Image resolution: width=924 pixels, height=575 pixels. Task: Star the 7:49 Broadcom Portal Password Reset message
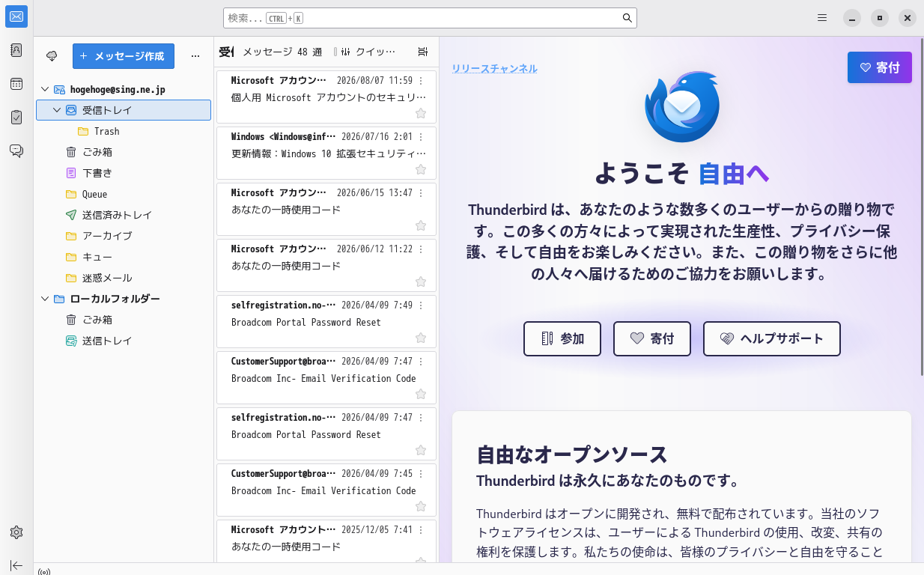[421, 338]
